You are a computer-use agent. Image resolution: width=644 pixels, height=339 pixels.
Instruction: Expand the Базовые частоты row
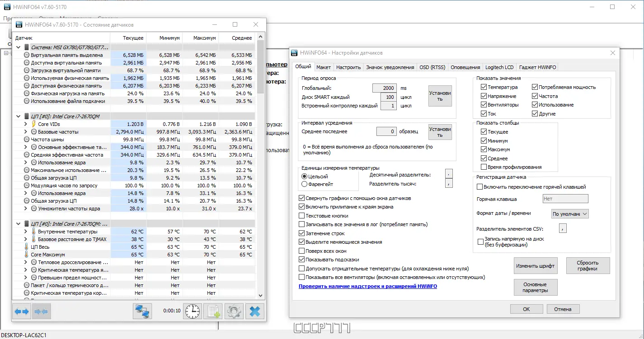[x=26, y=132]
